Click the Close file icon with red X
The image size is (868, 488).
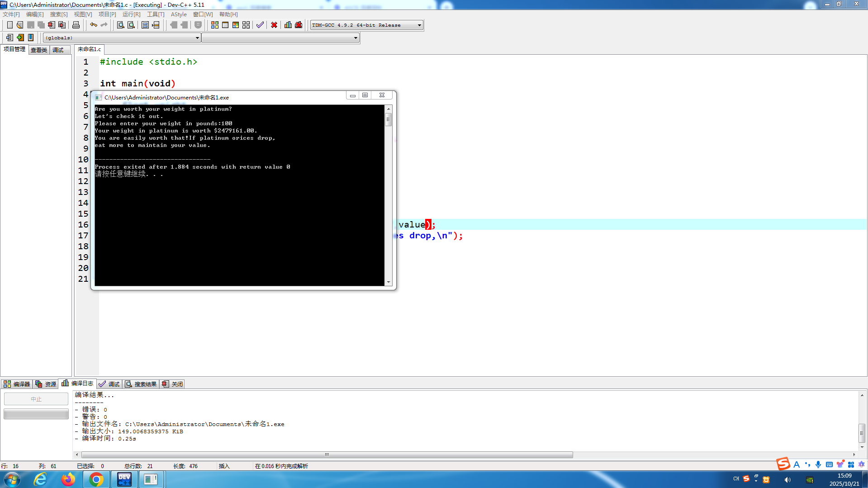tap(52, 25)
